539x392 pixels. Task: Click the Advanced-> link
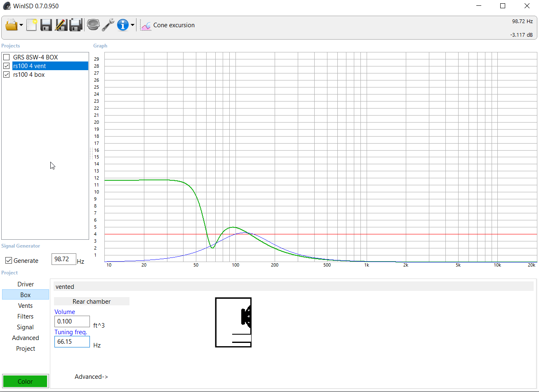(x=92, y=377)
